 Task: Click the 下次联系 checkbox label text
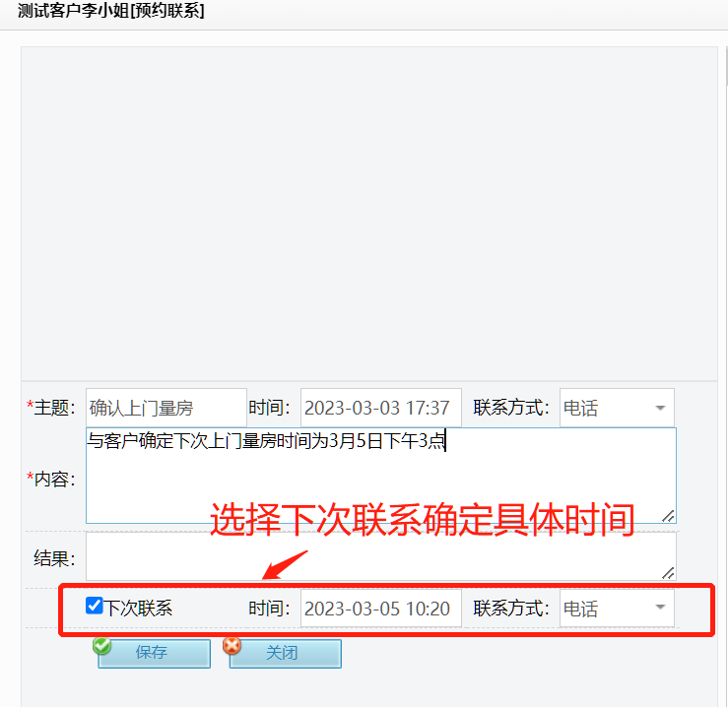point(138,608)
